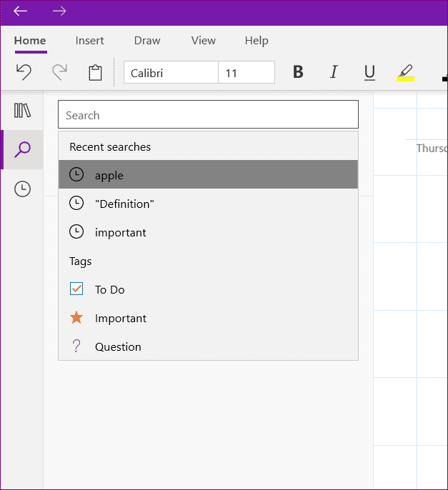This screenshot has height=490, width=448.
Task: Go forward with the right arrow
Action: 59,11
